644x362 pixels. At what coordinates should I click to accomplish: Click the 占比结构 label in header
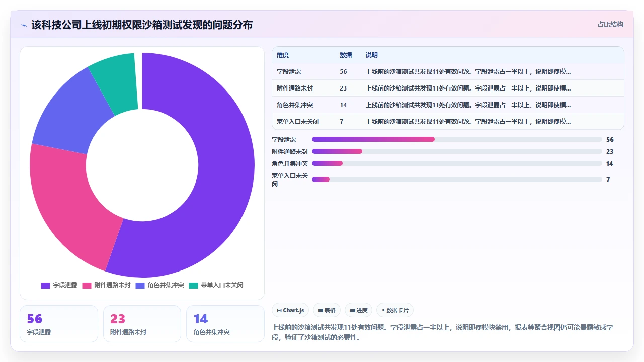(610, 24)
